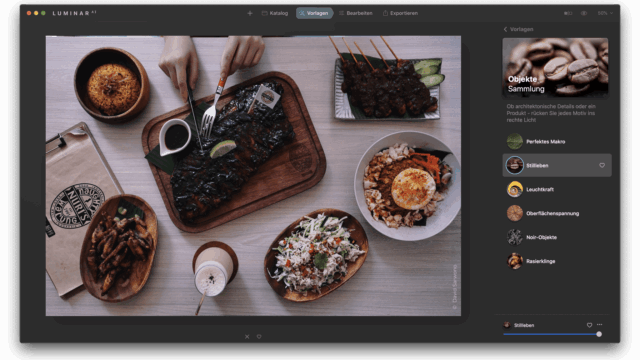Image resolution: width=640 pixels, height=360 pixels.
Task: Toggle the before/after compare view icon
Action: [568, 13]
